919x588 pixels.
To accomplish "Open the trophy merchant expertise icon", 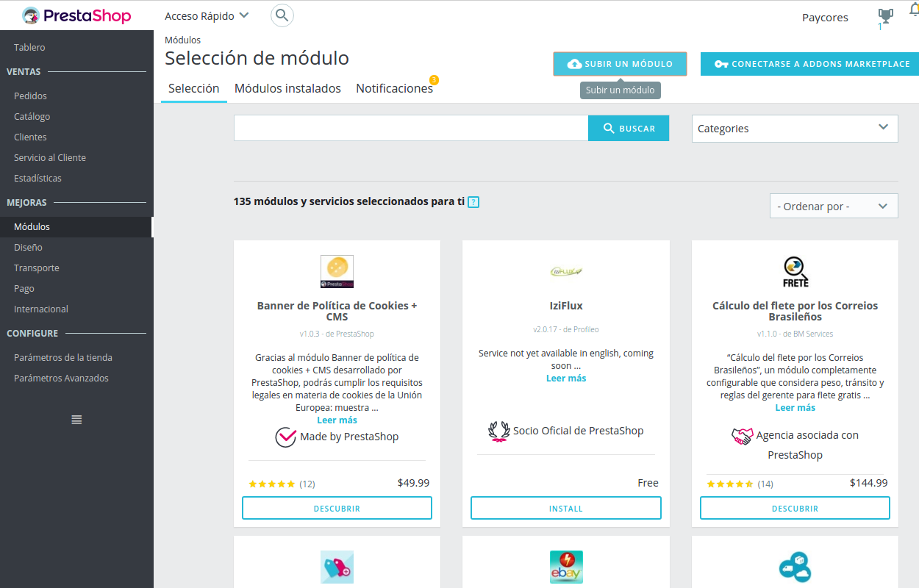I will [885, 16].
